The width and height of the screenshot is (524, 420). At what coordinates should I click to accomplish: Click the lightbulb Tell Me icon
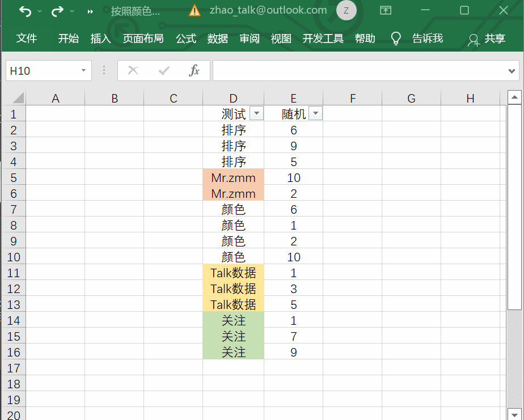pos(396,39)
